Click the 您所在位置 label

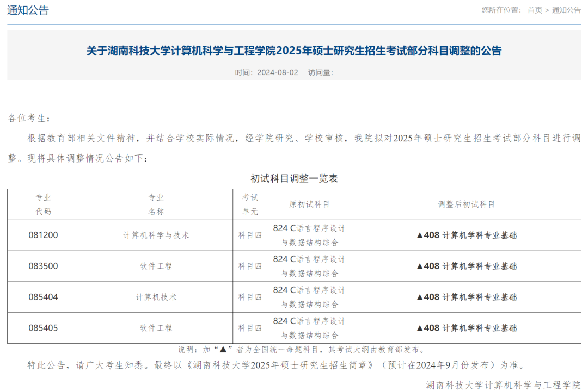tap(501, 10)
